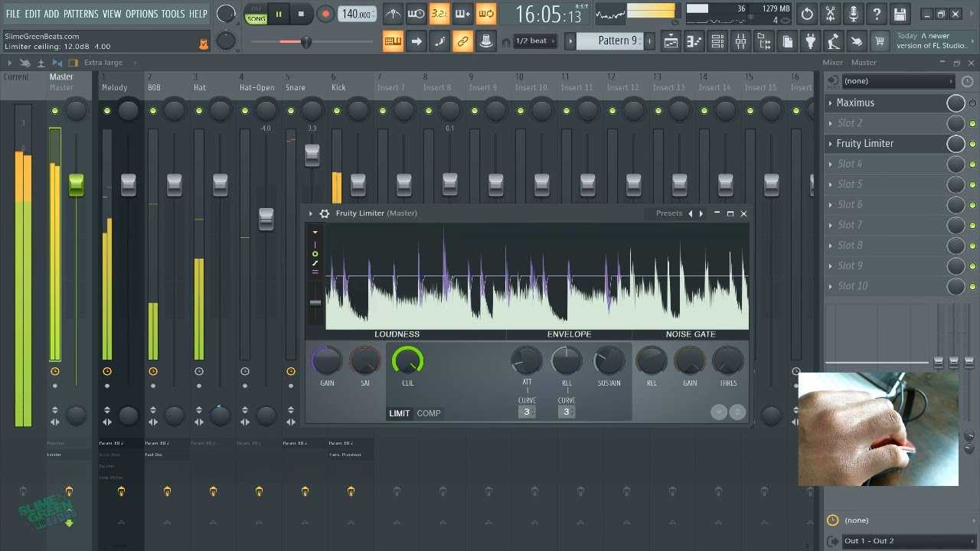Click the multilink to controllers icon
The width and height of the screenshot is (980, 551).
[462, 41]
